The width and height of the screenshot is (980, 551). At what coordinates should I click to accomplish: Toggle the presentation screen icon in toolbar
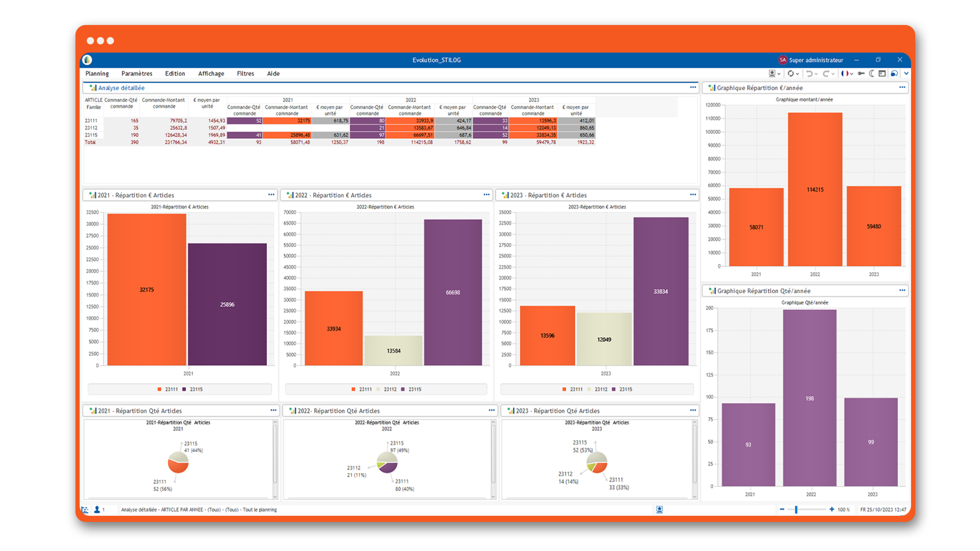coord(772,73)
